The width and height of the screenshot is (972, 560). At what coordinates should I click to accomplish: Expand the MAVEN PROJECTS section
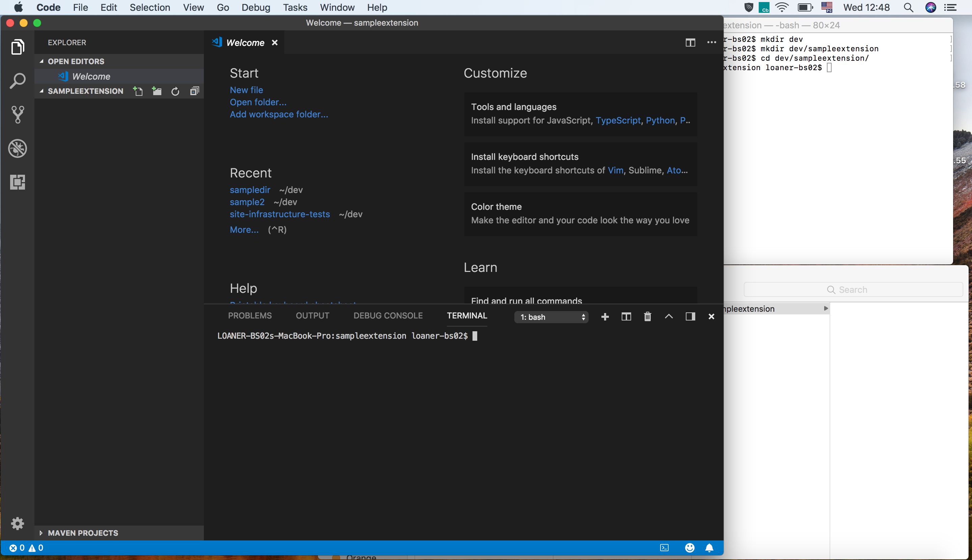click(x=83, y=533)
